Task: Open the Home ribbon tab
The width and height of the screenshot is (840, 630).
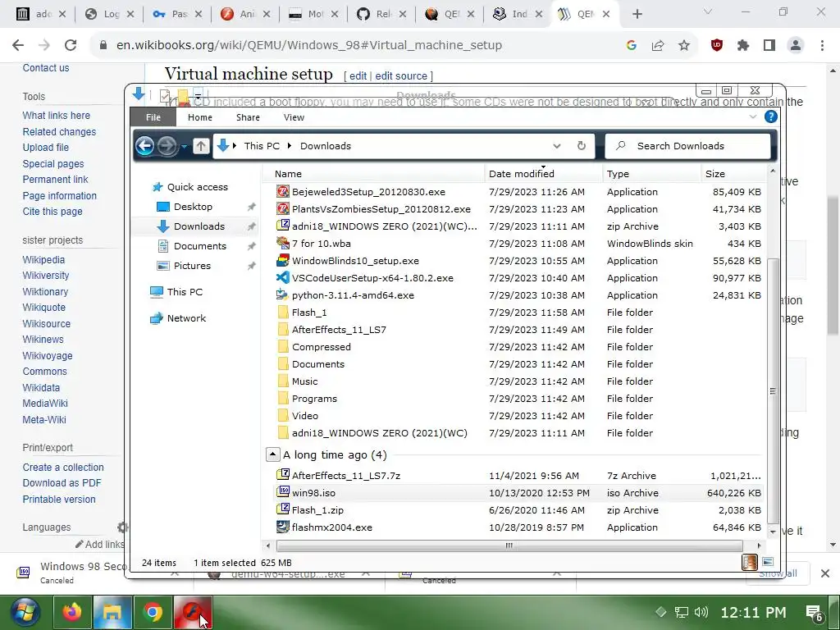Action: point(200,117)
